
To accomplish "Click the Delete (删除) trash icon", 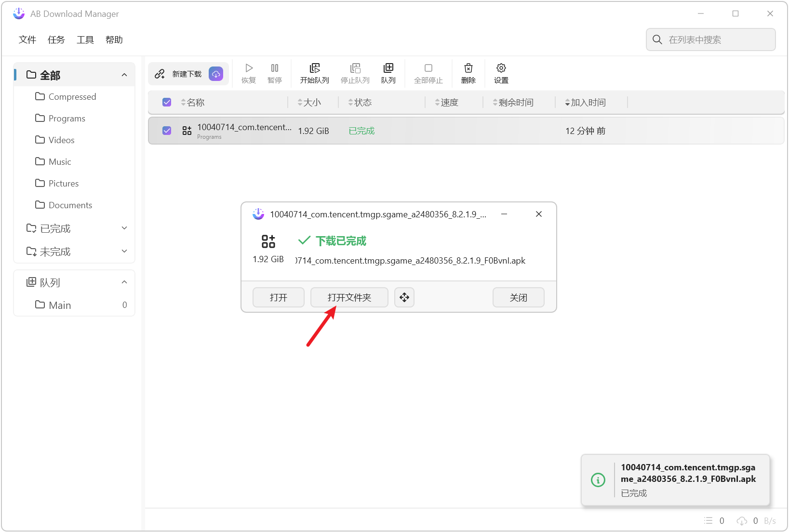I will [468, 68].
